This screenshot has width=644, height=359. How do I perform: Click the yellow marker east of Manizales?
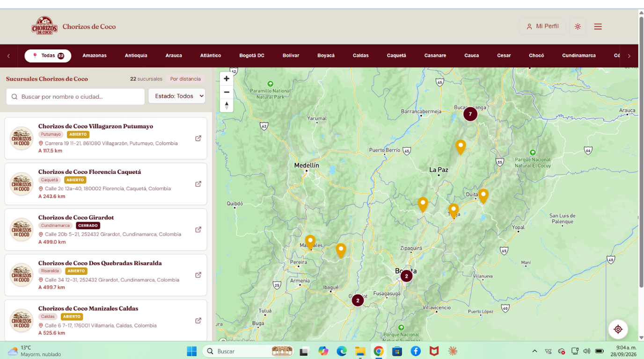click(341, 251)
